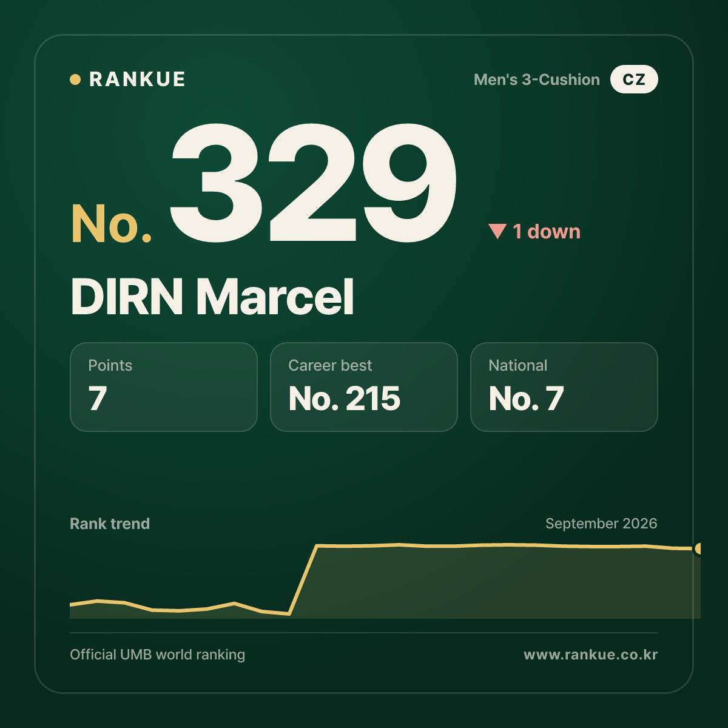Click the player name DIRN Marcel

[212, 297]
